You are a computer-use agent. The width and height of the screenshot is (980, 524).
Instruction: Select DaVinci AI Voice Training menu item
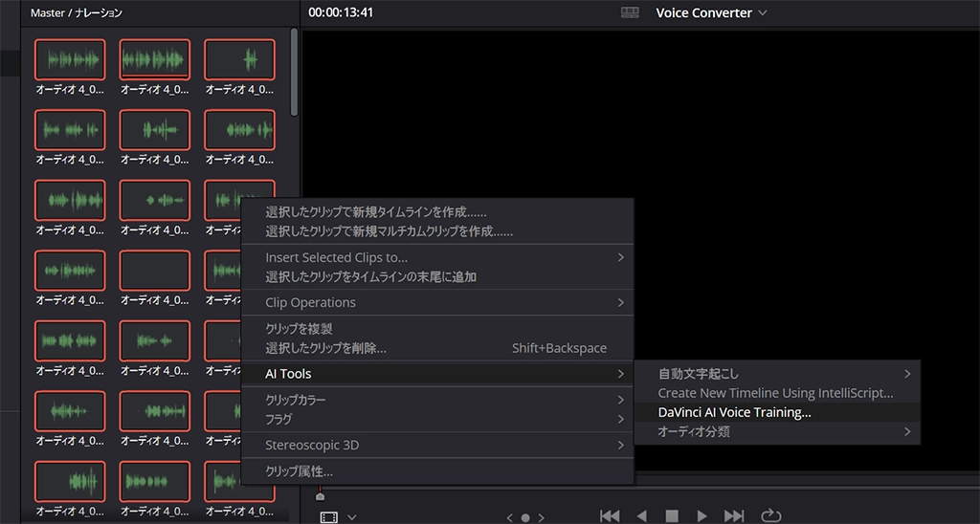pos(734,412)
